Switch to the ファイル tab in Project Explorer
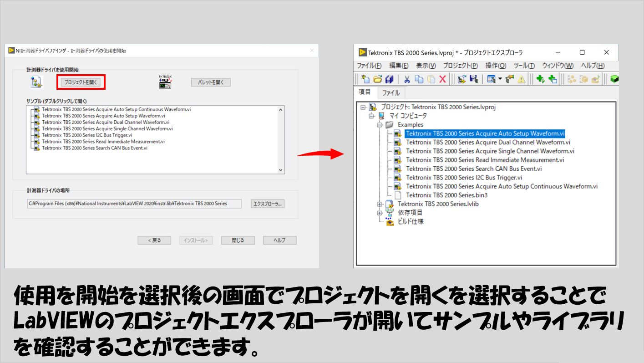The image size is (644, 363). point(391,93)
